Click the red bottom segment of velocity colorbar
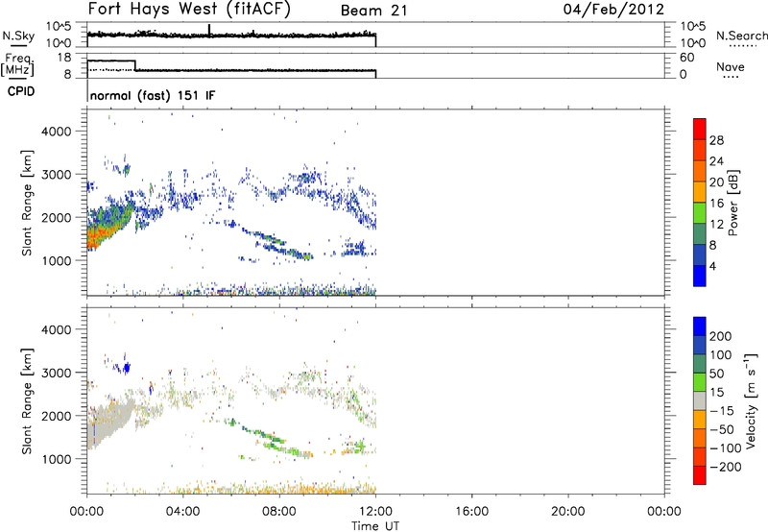Viewport: 768px width, 532px height. click(x=700, y=475)
